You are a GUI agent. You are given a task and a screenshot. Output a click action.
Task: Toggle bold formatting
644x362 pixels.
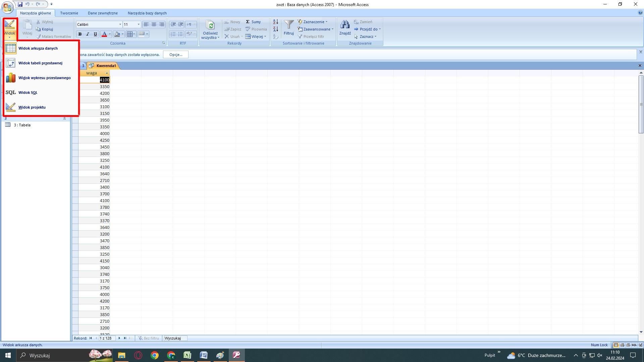[x=80, y=34]
